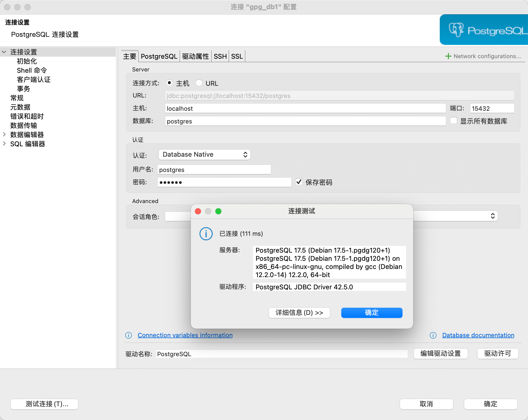528x420 pixels.
Task: Toggle the 保存密码 checkbox
Action: point(299,182)
